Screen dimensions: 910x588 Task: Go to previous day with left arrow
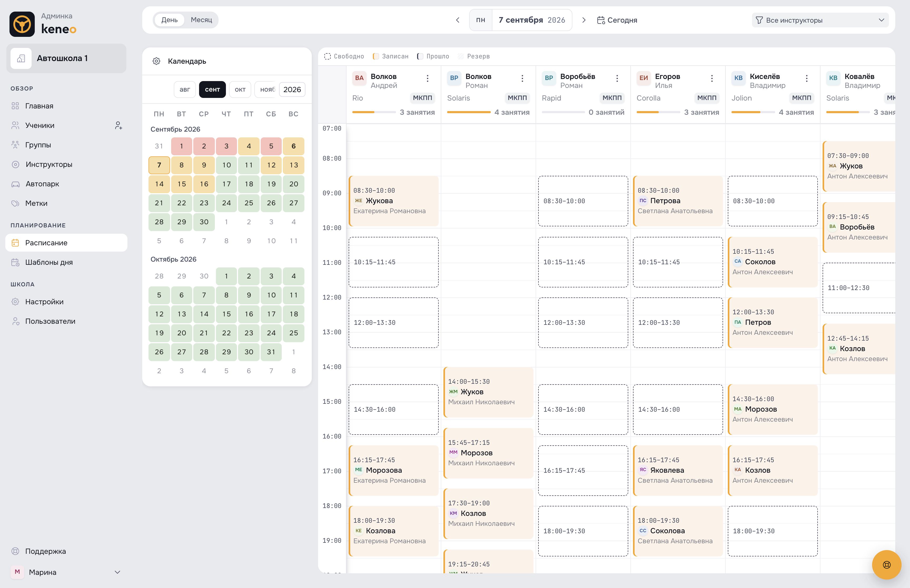click(458, 20)
